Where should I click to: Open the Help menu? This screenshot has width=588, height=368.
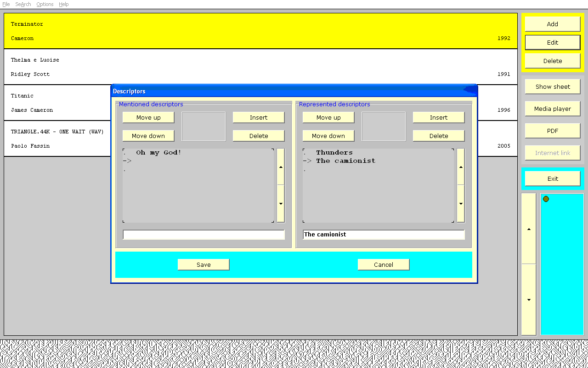coord(64,4)
